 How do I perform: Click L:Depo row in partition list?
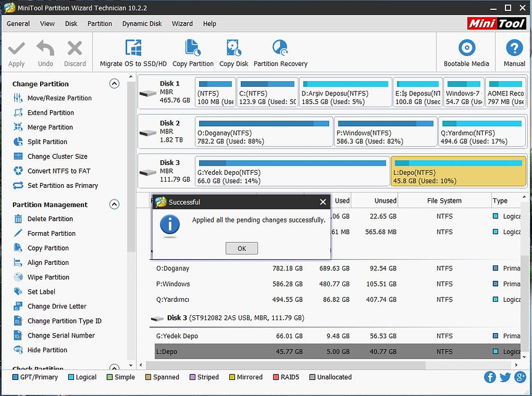[x=338, y=352]
